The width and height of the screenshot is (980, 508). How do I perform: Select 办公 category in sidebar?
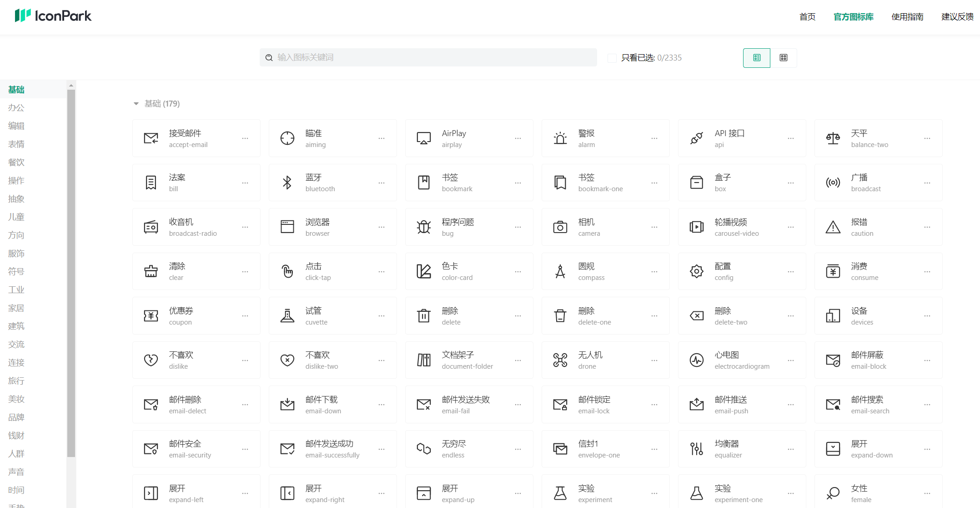16,108
